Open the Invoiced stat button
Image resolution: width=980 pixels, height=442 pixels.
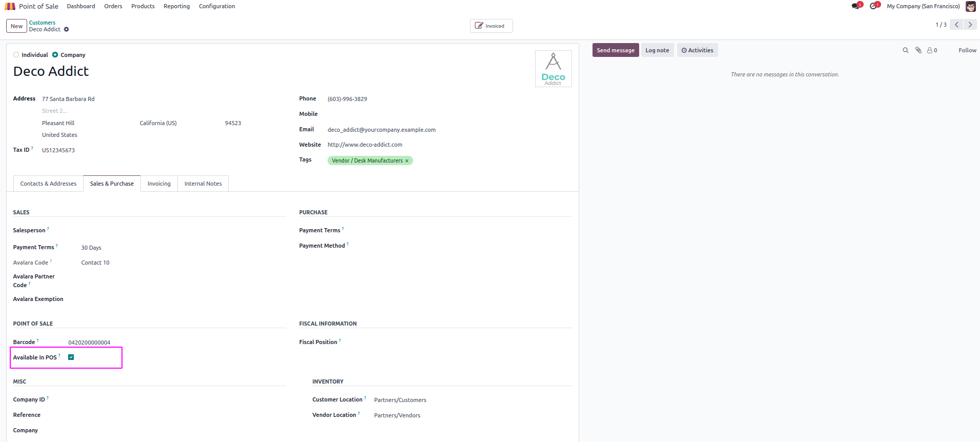[492, 26]
